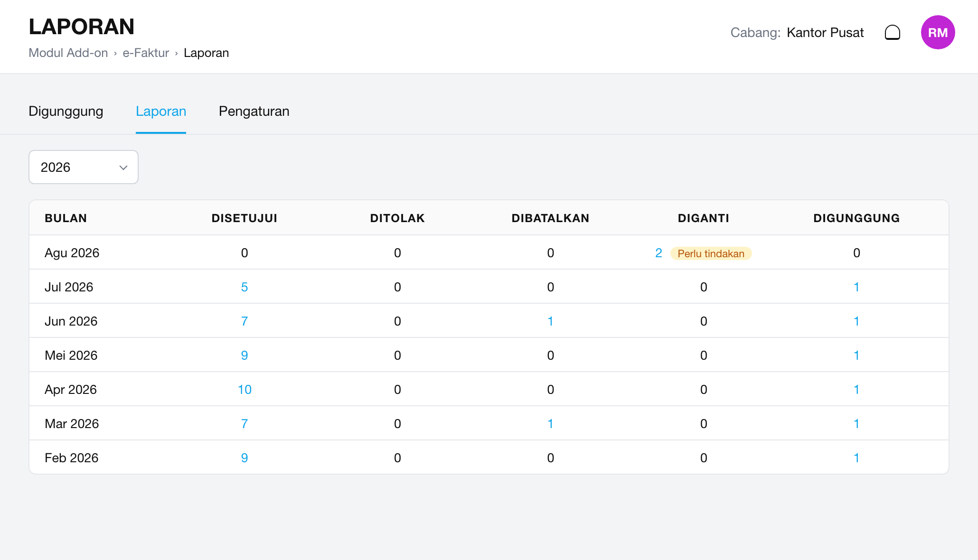This screenshot has width=978, height=560.
Task: Open Mar 2026 Dibatalkan count 1
Action: pyautogui.click(x=550, y=424)
